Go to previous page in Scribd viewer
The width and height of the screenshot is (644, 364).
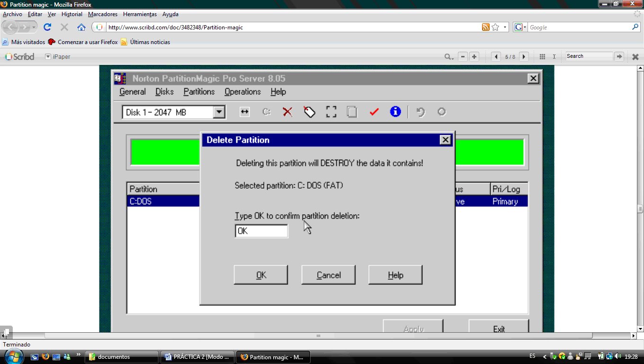pos(496,57)
